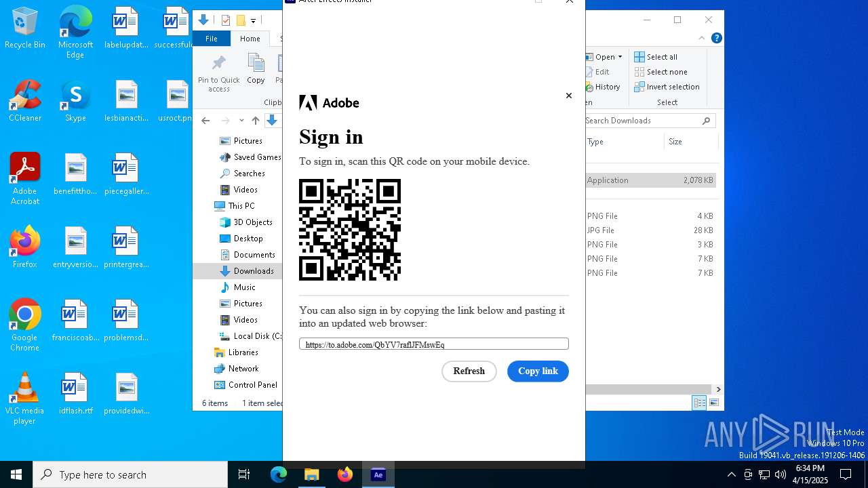Screen dimensions: 868x488
Task: Open Libraries in navigation tree
Action: [x=237, y=352]
